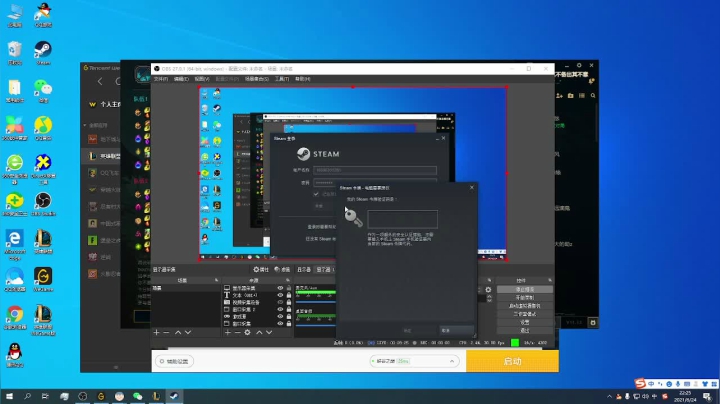Open the Steam desktop shortcut

[43, 53]
